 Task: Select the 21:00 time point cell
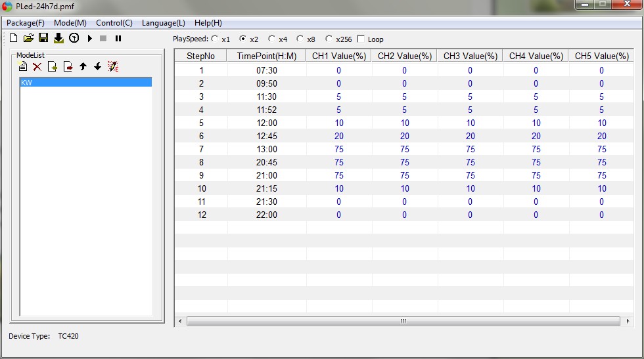[267, 176]
